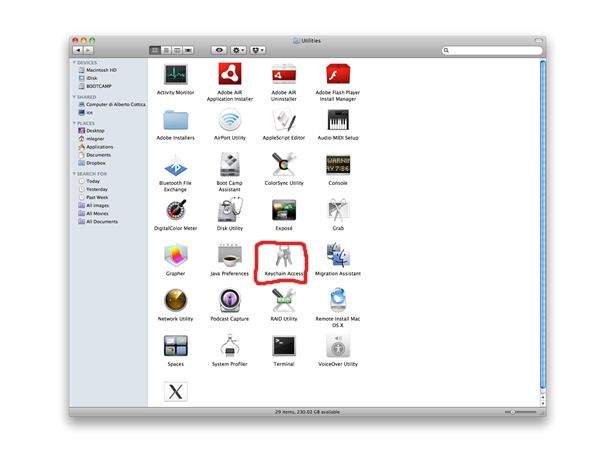600x450 pixels.
Task: Launch AirPort Utility
Action: [230, 120]
